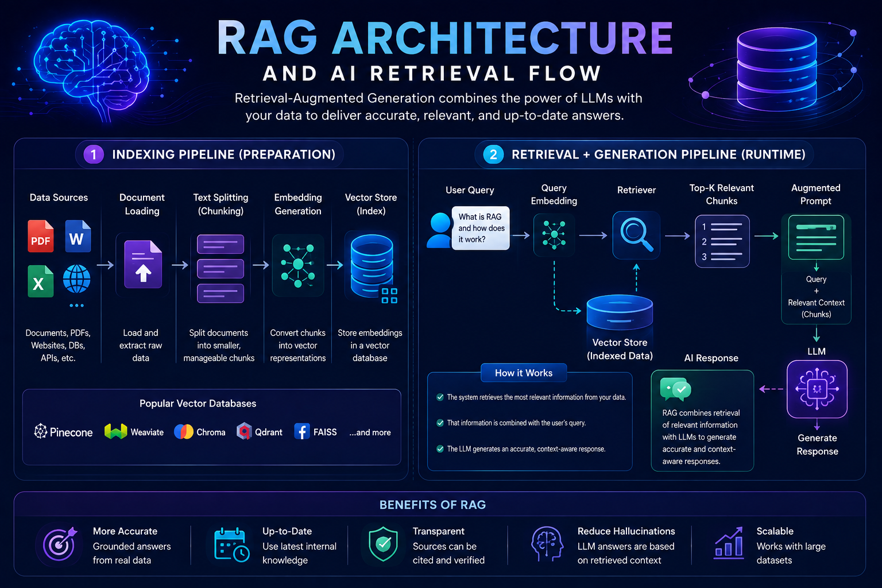Click 'Store embeddings in a vector database'

point(370,345)
